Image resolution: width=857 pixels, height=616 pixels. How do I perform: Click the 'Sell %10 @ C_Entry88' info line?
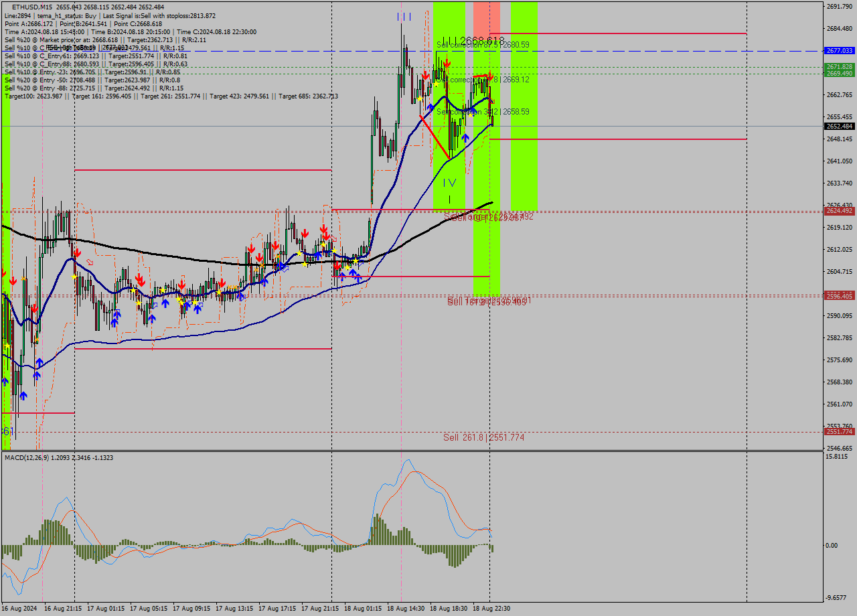coord(96,64)
